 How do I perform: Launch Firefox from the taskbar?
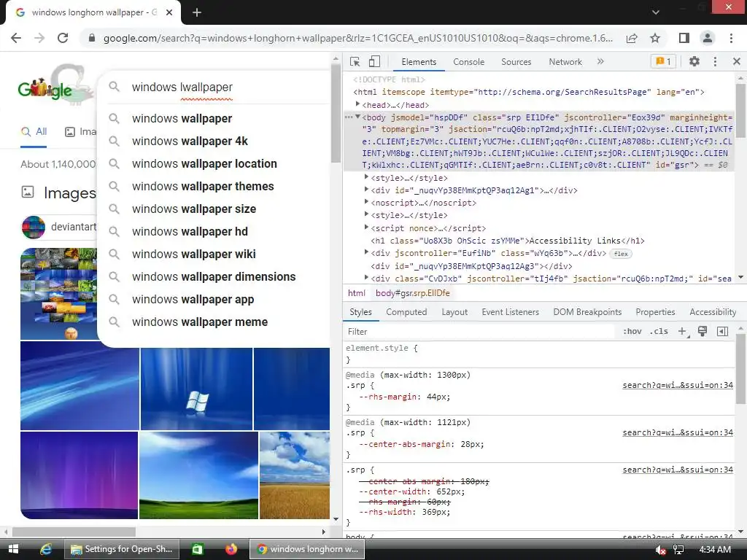231,549
